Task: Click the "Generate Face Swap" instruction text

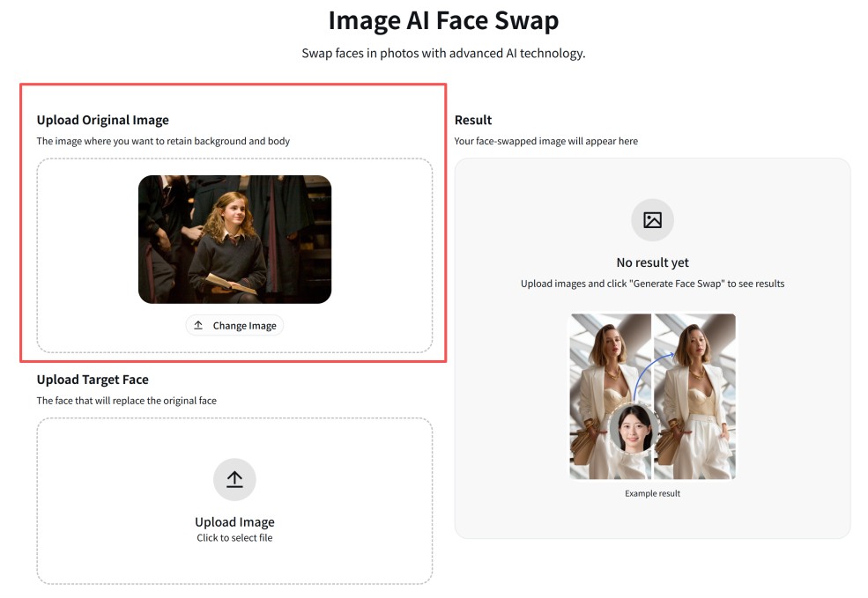Action: [x=652, y=284]
